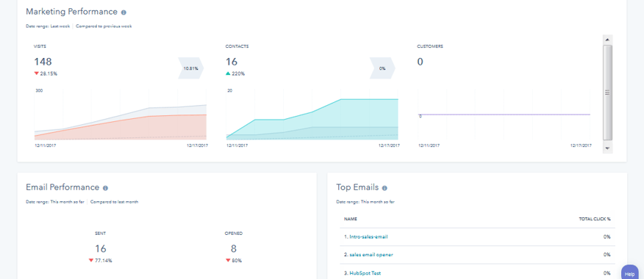Click the 80% opened change
The width and height of the screenshot is (644, 279).
click(x=237, y=261)
